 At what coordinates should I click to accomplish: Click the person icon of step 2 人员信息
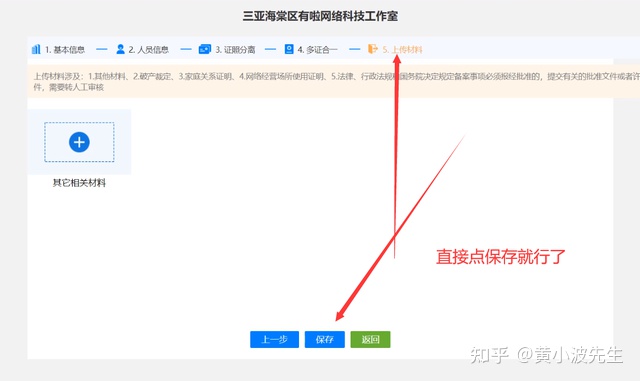tap(120, 49)
